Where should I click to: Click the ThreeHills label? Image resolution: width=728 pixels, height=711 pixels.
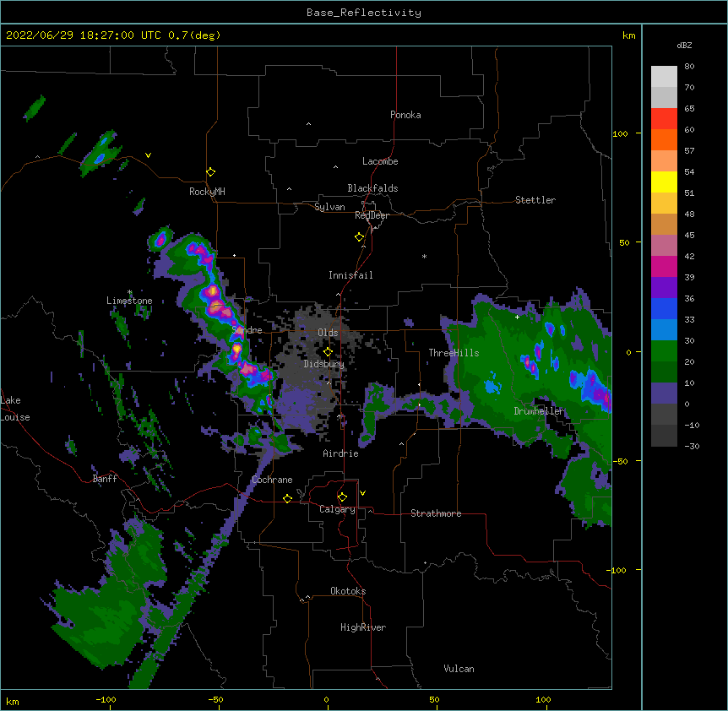(454, 353)
